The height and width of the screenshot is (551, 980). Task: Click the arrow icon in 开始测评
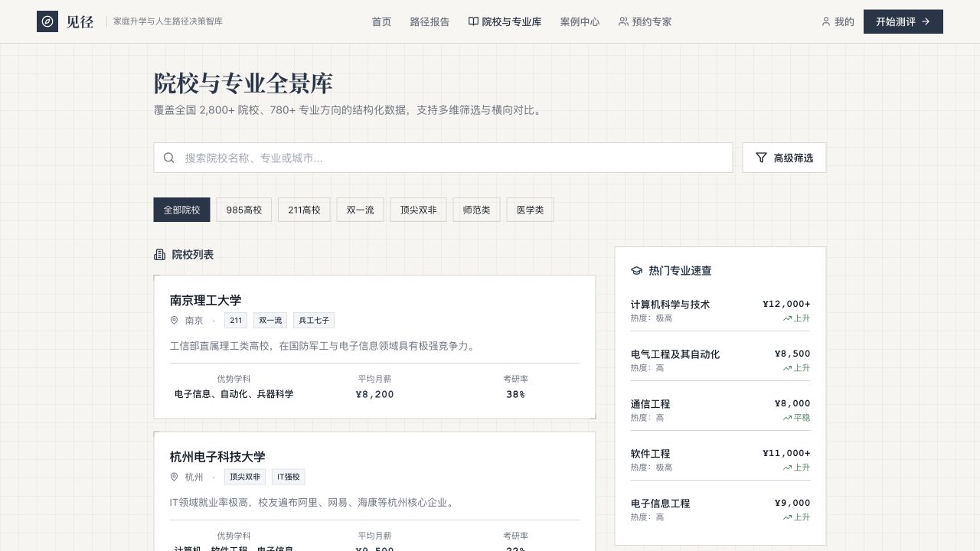tap(926, 21)
